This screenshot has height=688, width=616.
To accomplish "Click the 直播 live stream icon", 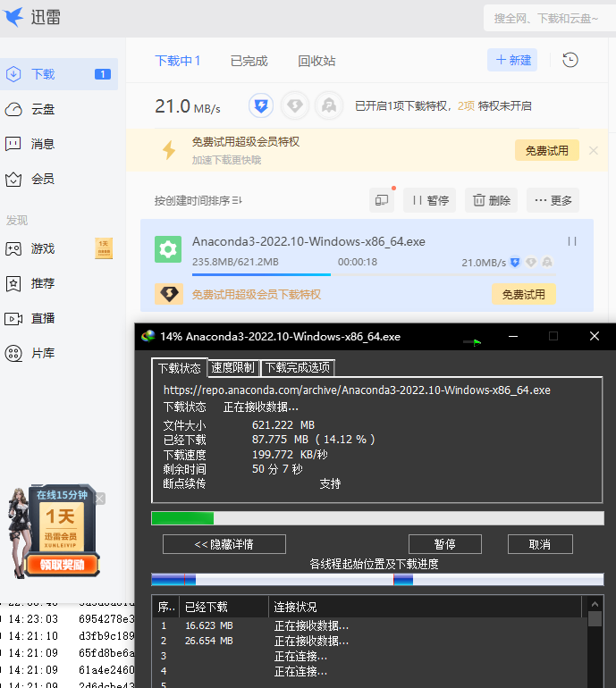I will (13, 319).
